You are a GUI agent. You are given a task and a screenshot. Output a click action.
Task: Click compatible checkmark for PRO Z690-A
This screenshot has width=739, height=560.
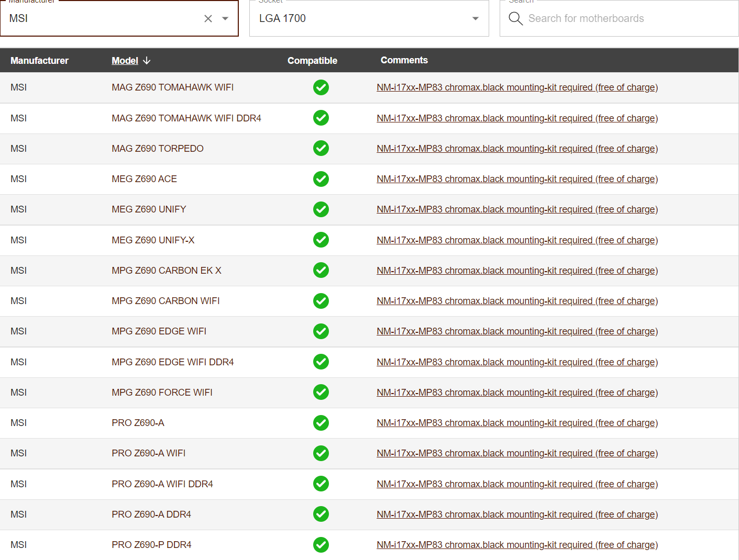point(321,422)
